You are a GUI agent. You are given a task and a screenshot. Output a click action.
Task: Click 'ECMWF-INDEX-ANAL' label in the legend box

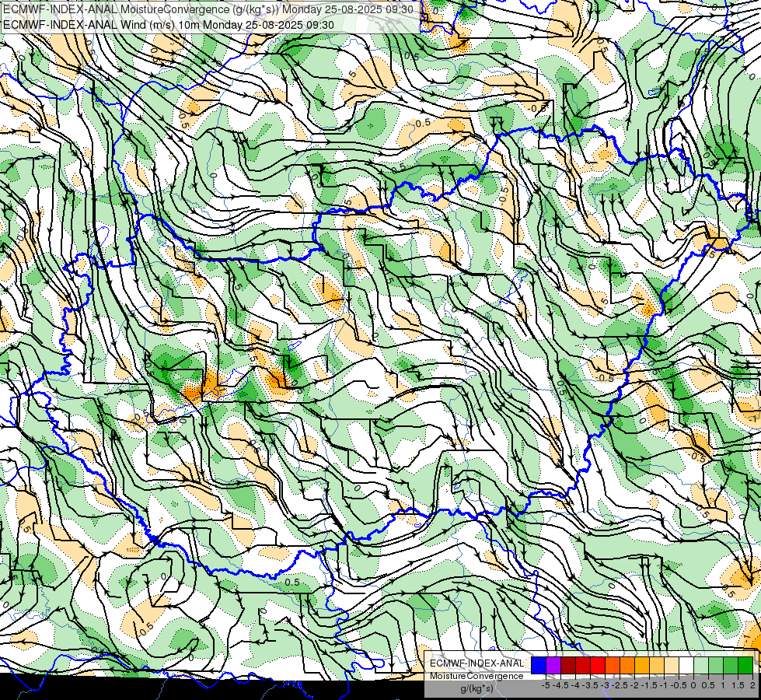tap(477, 663)
